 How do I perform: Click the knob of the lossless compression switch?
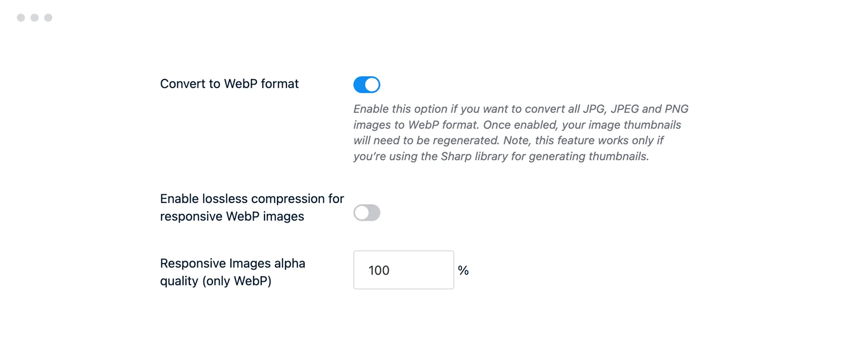(x=361, y=213)
